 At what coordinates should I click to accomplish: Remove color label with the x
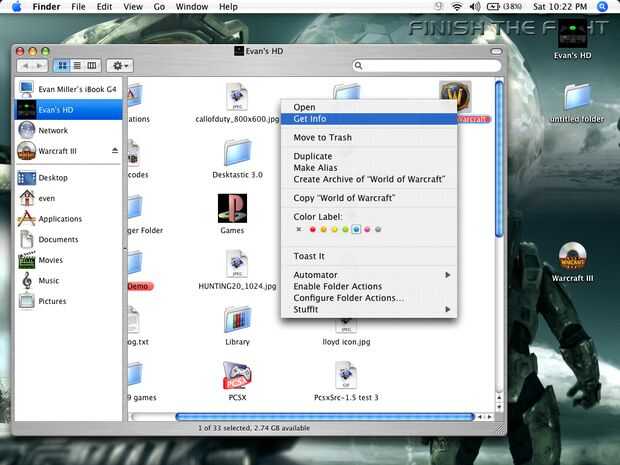299,229
